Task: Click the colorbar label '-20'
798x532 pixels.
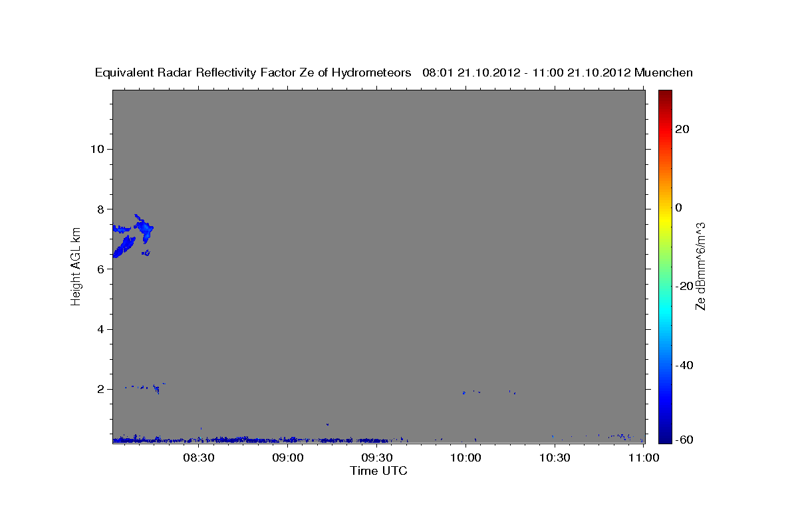Action: coord(684,286)
